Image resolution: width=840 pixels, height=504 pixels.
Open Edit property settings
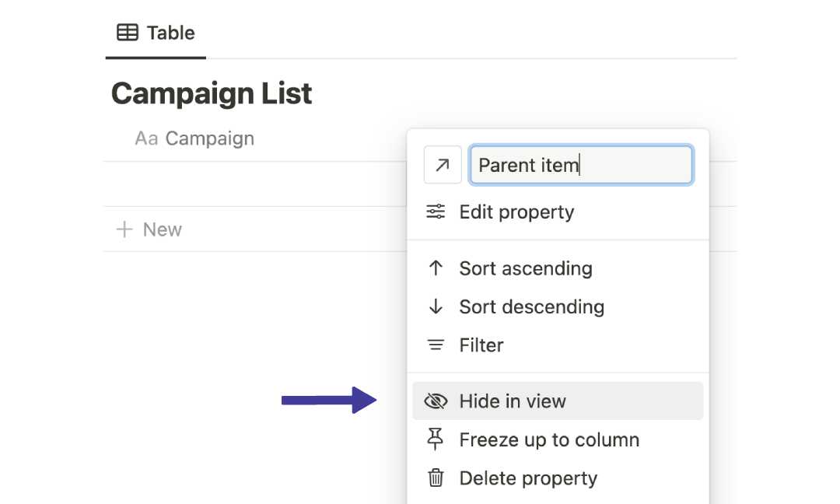point(516,212)
